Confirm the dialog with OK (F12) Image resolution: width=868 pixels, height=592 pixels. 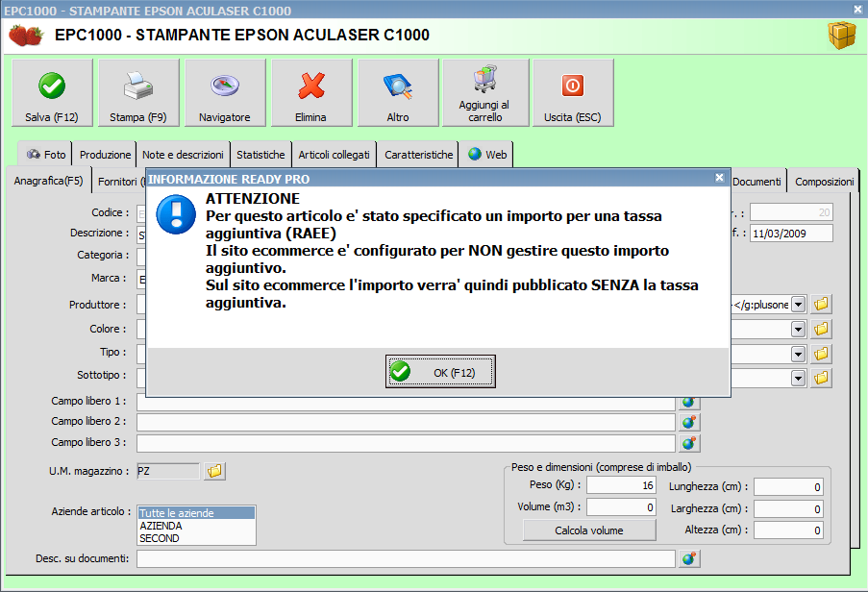coord(440,372)
